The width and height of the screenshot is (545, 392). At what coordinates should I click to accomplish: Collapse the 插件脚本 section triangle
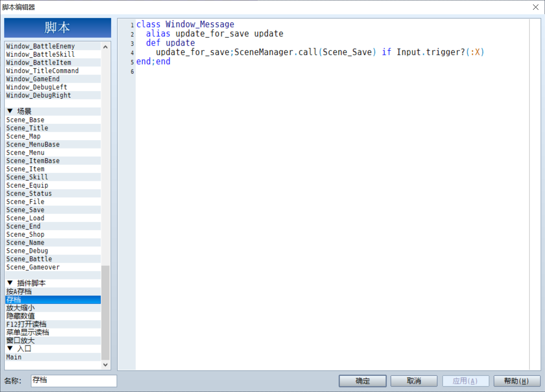point(10,283)
